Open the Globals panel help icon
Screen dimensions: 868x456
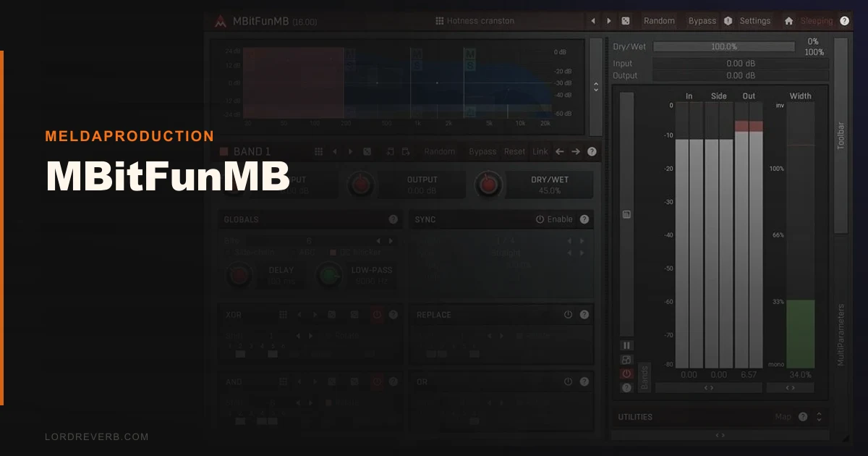(x=393, y=219)
